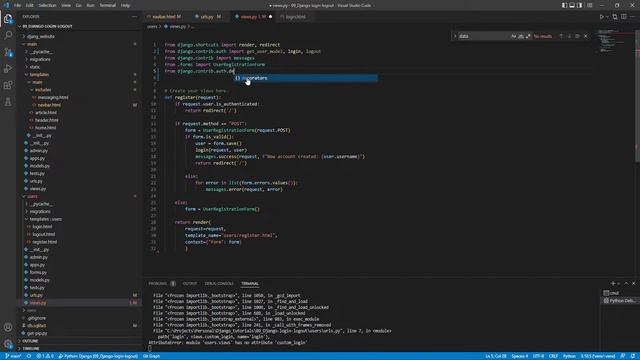Select the Python Deb... terminal instance
The width and height of the screenshot is (640, 360).
click(x=619, y=300)
